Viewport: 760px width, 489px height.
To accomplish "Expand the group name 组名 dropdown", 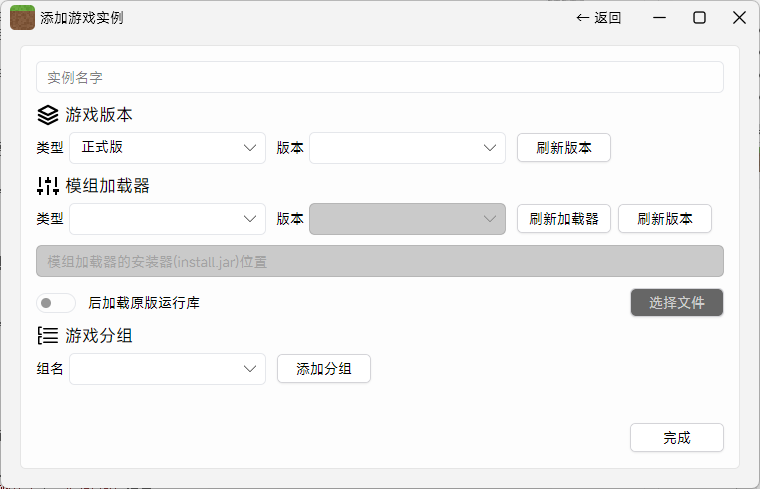I will (x=167, y=369).
